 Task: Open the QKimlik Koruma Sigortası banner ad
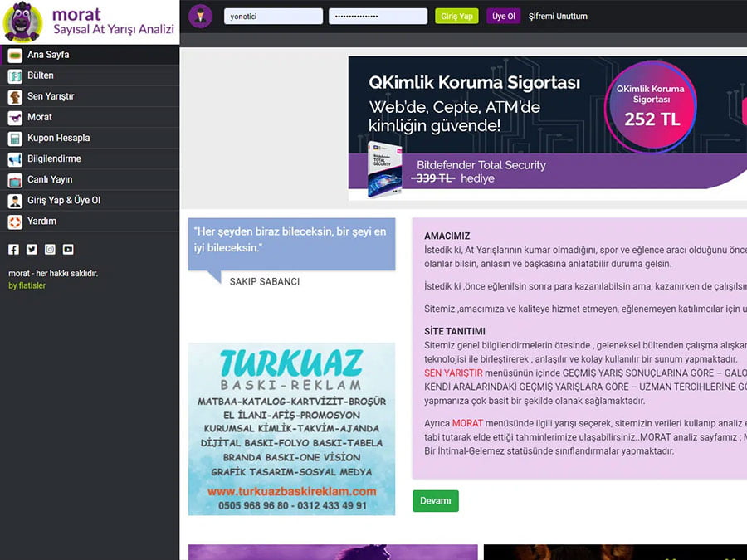(548, 128)
